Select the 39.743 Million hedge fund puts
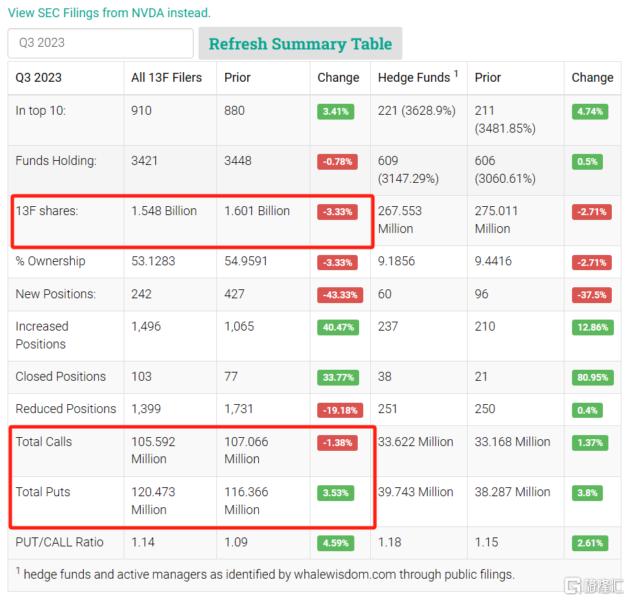Screen dimensions: 629x600 click(x=416, y=492)
